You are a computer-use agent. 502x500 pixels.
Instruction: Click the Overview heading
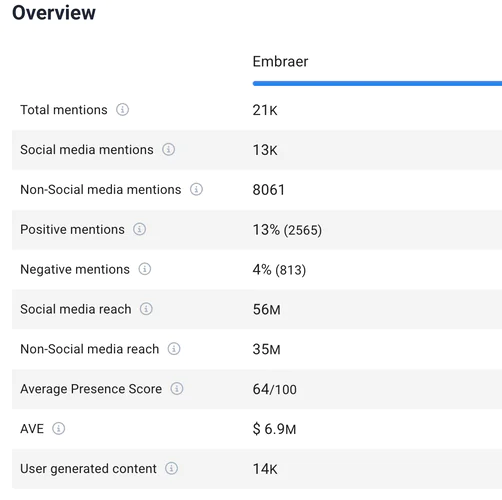pyautogui.click(x=54, y=13)
